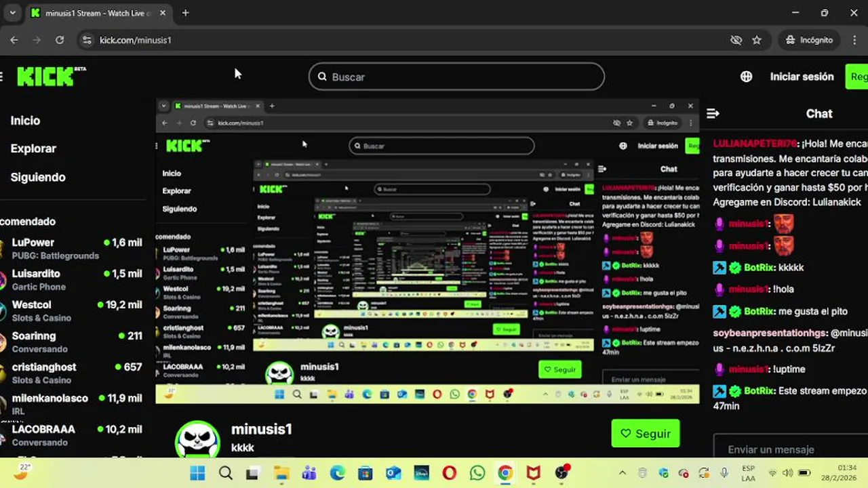Open McAfee from the taskbar
The width and height of the screenshot is (868, 488).
pyautogui.click(x=534, y=472)
